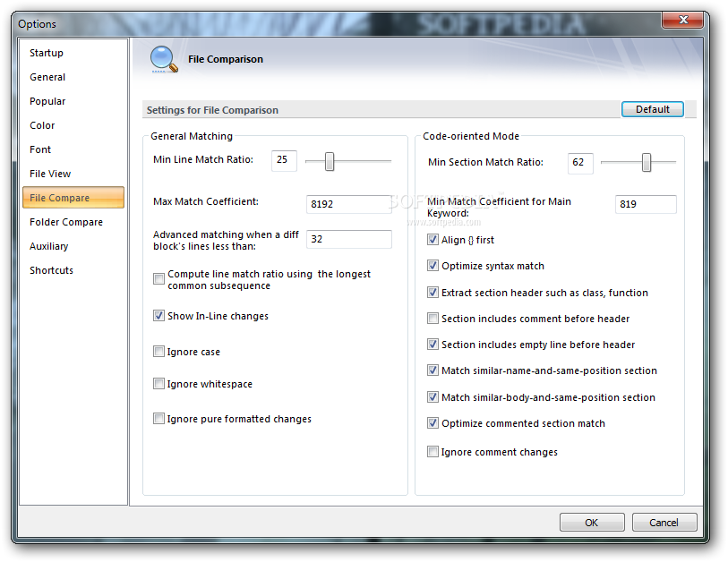Click the Min Line Match Ratio value field
728x562 pixels.
[284, 160]
